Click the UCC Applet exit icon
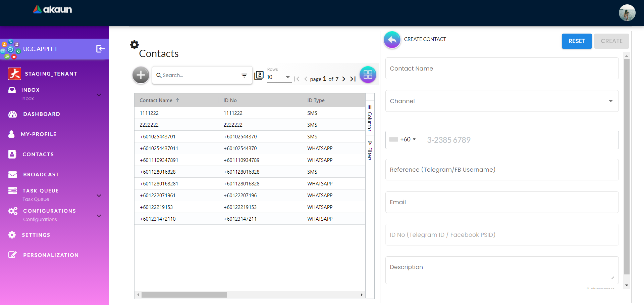The image size is (644, 305). (100, 49)
